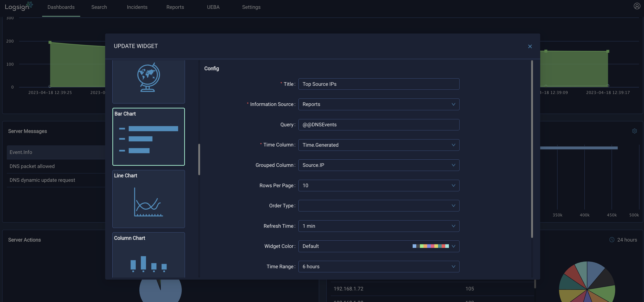Open the Time Range dropdown
644x302 pixels.
pyautogui.click(x=379, y=266)
